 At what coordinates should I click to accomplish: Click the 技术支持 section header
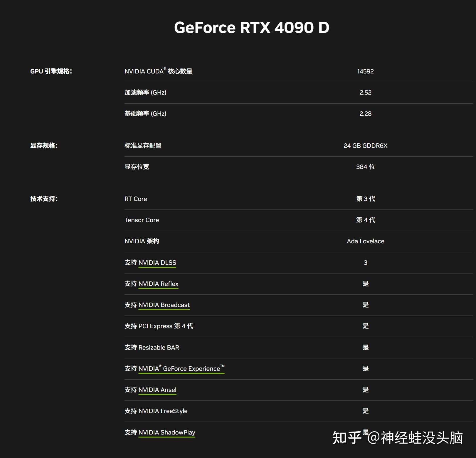[44, 199]
